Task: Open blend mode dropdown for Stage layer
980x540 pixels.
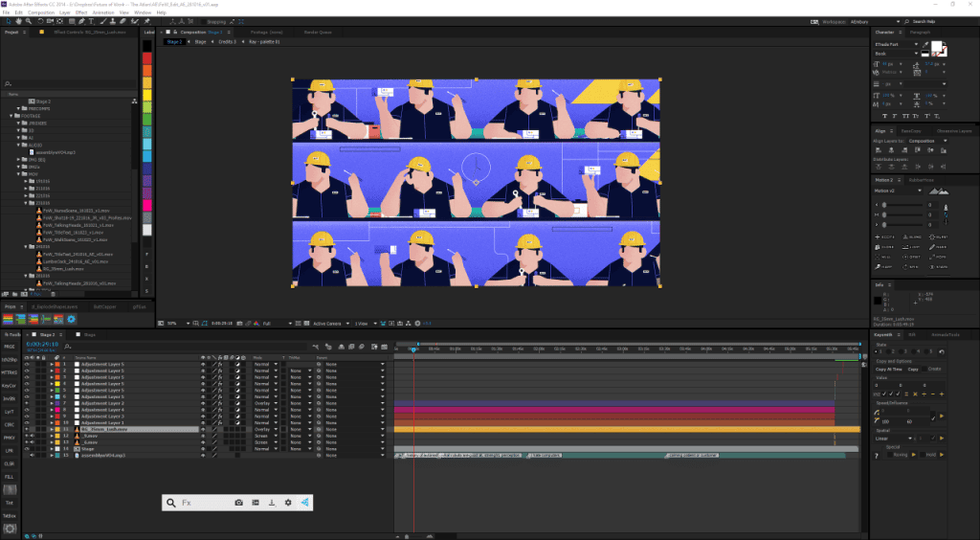Action: pyautogui.click(x=265, y=449)
